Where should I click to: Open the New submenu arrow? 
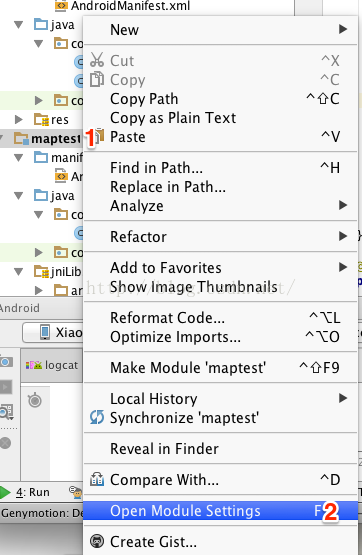pos(343,29)
